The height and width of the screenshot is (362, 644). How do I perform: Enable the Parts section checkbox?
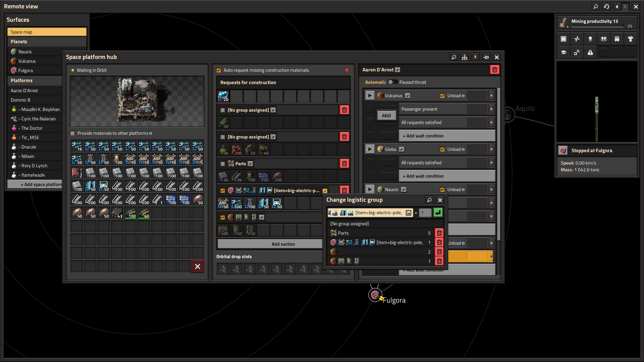point(223,164)
